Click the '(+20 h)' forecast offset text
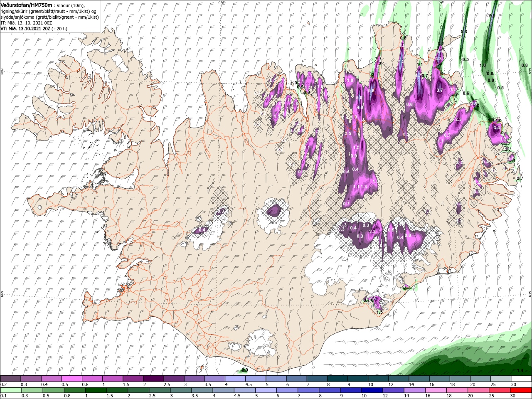The width and height of the screenshot is (532, 399). [x=60, y=29]
